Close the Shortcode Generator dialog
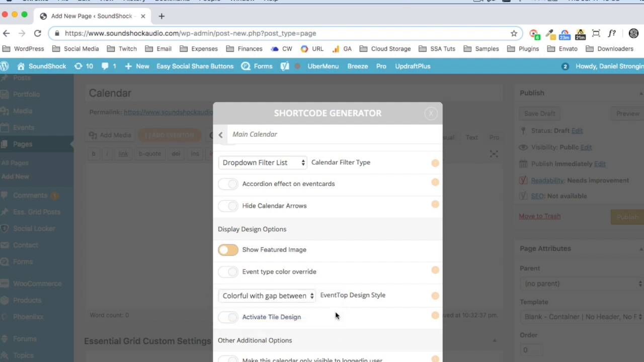This screenshot has width=644, height=362. [x=431, y=114]
